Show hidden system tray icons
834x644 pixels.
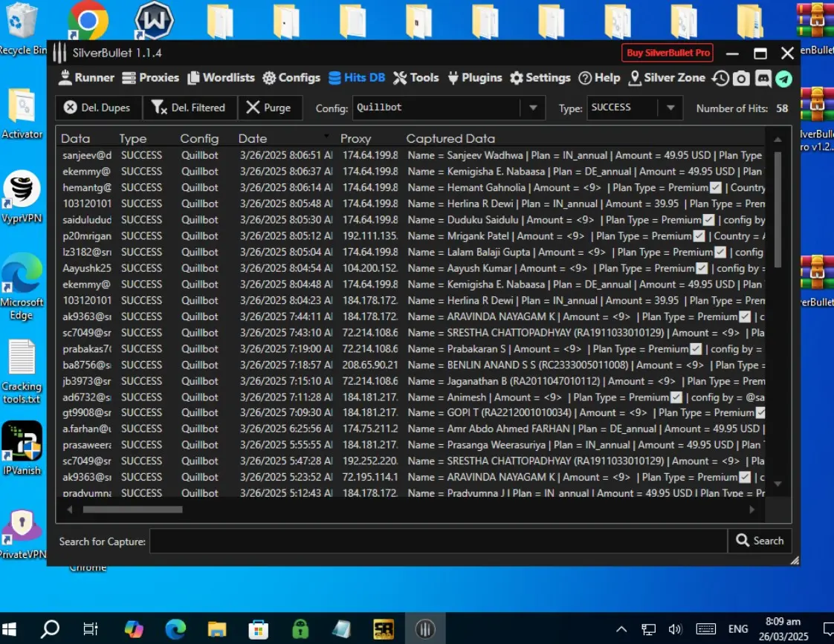coord(621,630)
